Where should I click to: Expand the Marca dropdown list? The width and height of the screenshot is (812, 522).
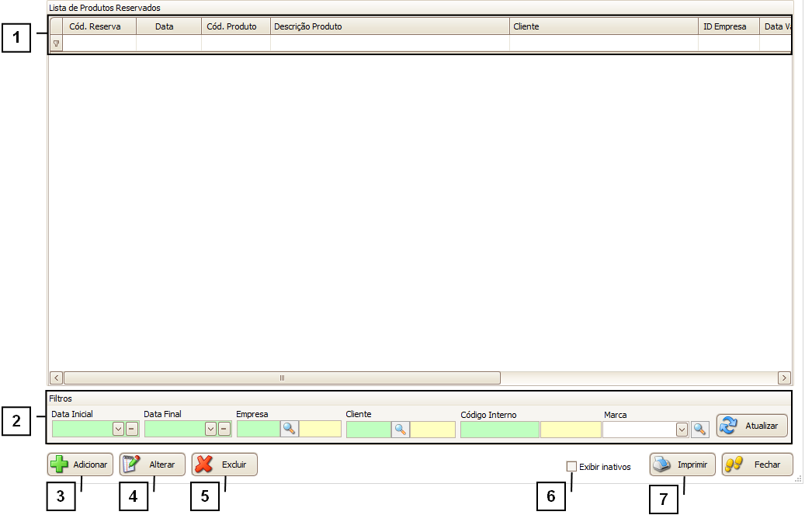pos(682,429)
